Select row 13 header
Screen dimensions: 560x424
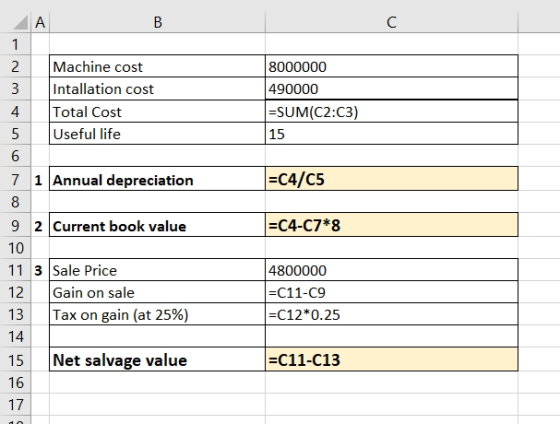(15, 314)
